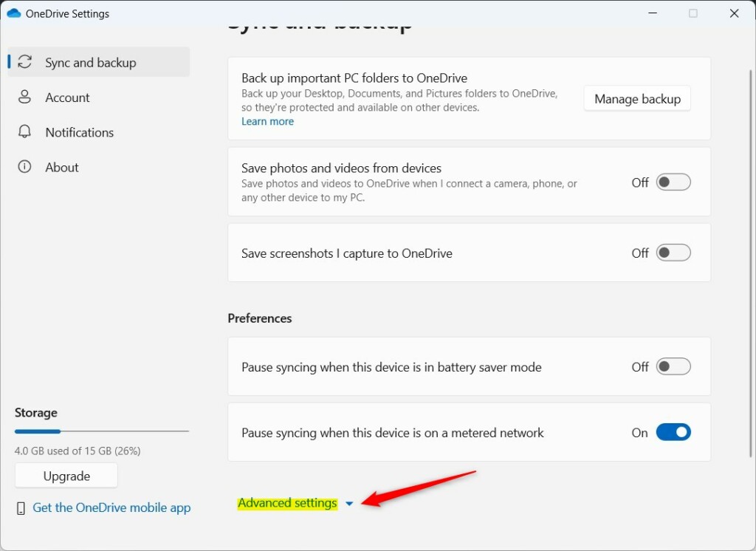756x551 pixels.
Task: Click the metered network pause label
Action: tap(393, 433)
